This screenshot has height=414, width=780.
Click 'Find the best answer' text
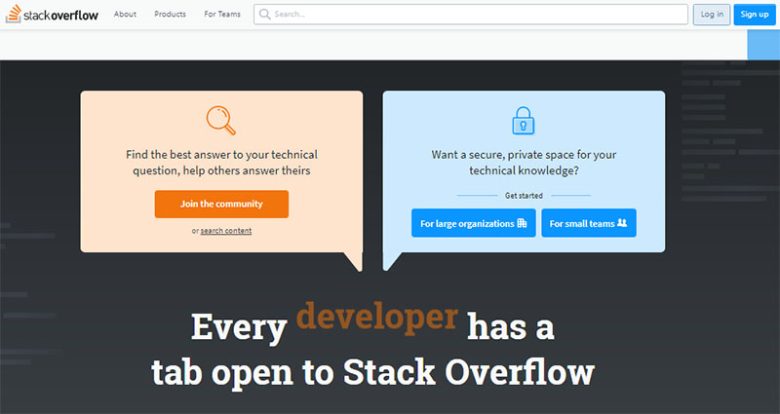(x=221, y=162)
